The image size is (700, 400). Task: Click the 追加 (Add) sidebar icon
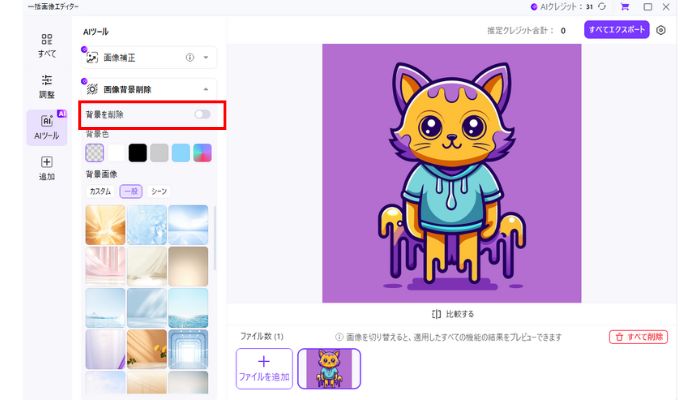tap(47, 168)
